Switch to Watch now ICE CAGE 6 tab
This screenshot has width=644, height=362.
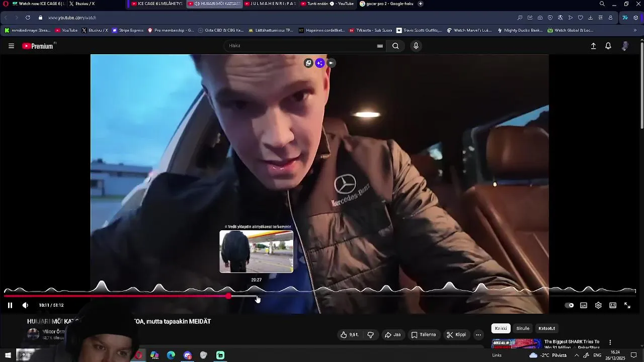coord(38,4)
